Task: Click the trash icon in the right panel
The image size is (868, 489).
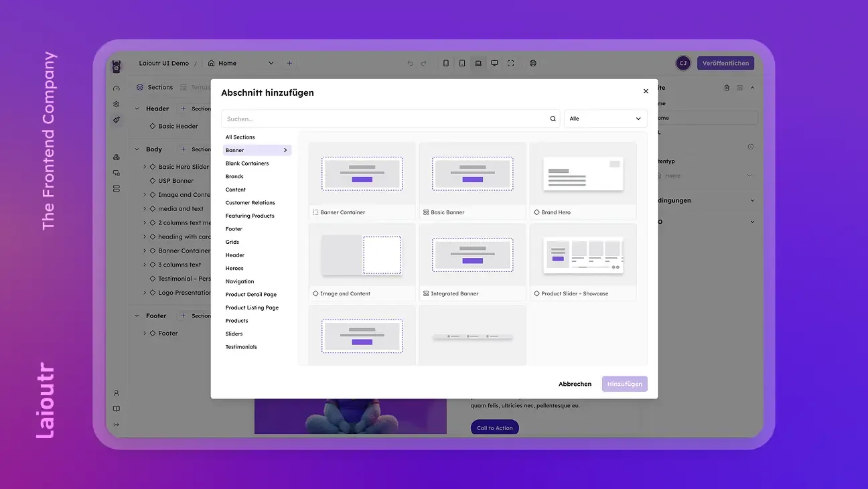Action: click(x=727, y=88)
